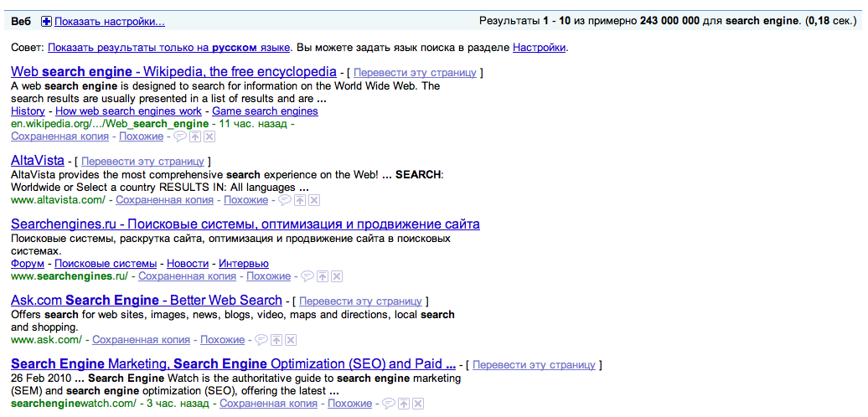Screen dimensions: 868x417
Task: Open Похожие for the Wikipedia result
Action: point(141,136)
